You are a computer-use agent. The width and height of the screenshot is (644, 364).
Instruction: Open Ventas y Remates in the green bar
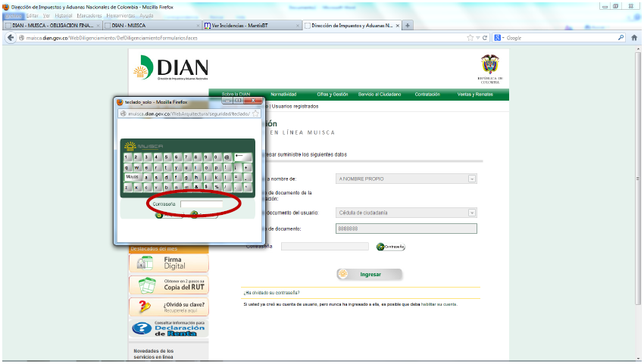pyautogui.click(x=475, y=95)
